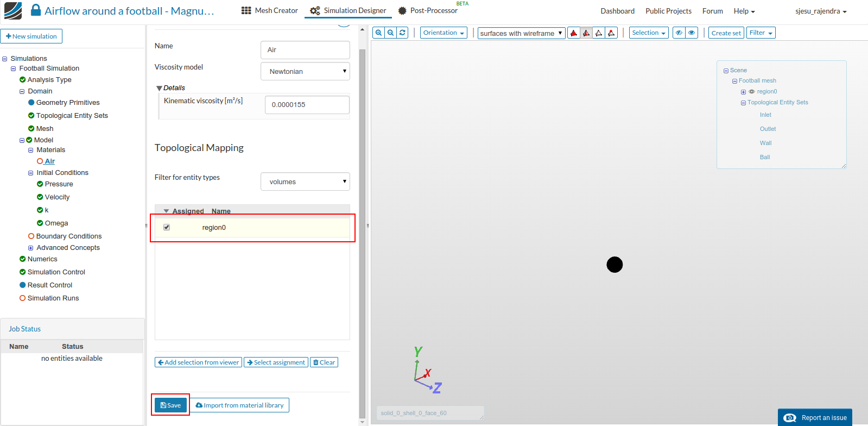868x426 pixels.
Task: Click the Analysis Type green check icon
Action: [22, 80]
